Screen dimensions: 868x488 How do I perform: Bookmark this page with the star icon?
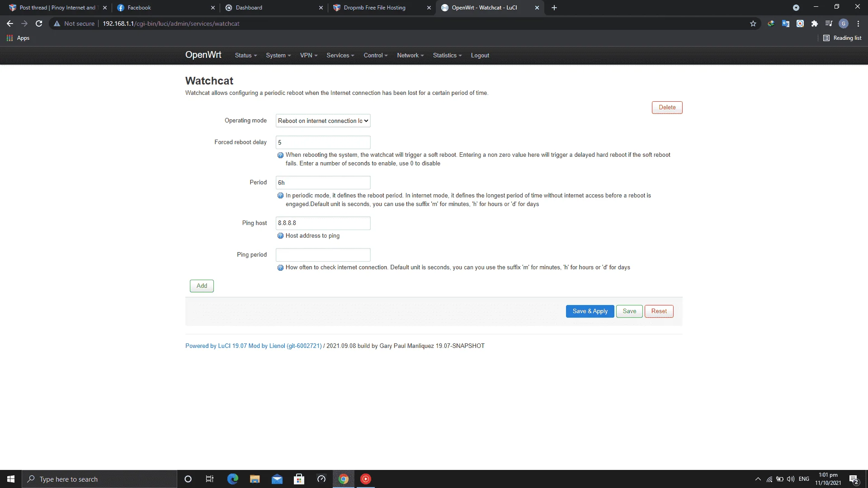(753, 23)
